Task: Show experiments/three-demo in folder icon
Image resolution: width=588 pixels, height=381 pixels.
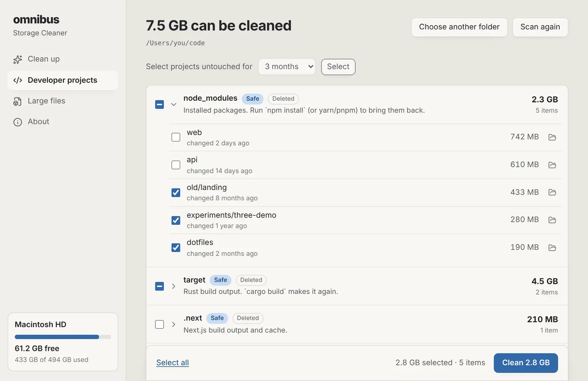Action: click(x=552, y=220)
